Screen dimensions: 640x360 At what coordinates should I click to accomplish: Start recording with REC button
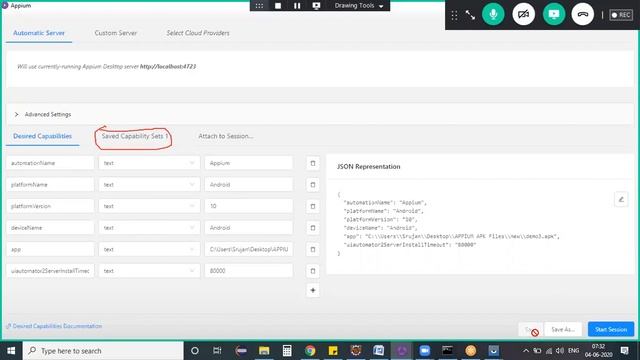click(621, 15)
